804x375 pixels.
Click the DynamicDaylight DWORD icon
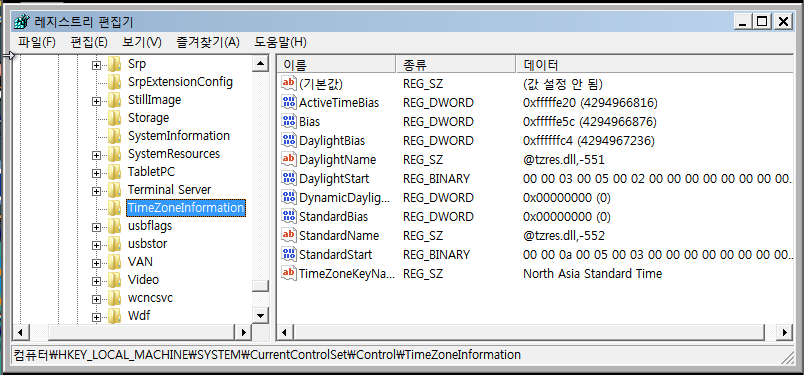(x=289, y=198)
